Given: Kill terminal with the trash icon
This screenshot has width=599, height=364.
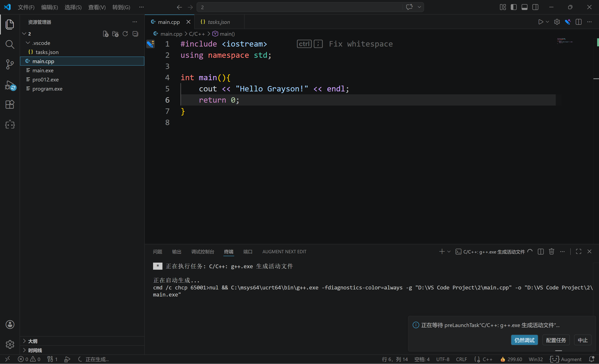Looking at the screenshot, I should coord(551,252).
